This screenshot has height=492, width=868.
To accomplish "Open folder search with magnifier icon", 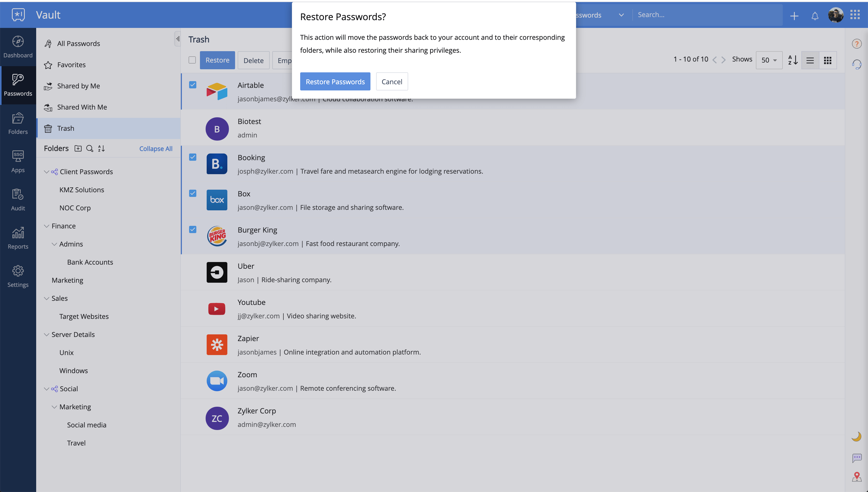I will [x=89, y=148].
